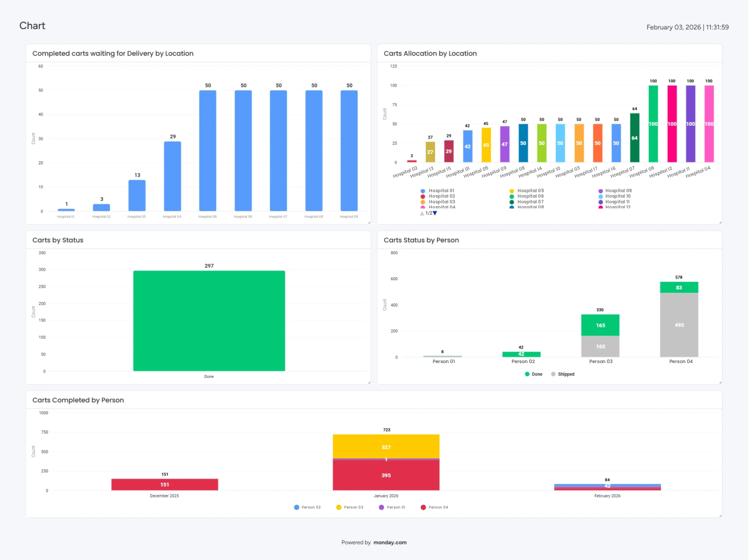This screenshot has height=560, width=749.
Task: Go to next legend page arrow
Action: 435,213
